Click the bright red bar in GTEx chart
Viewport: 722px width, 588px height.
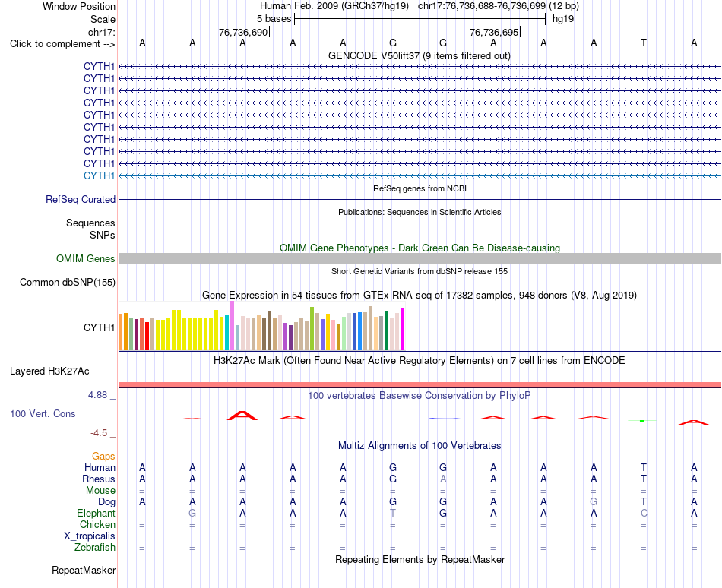(147, 337)
